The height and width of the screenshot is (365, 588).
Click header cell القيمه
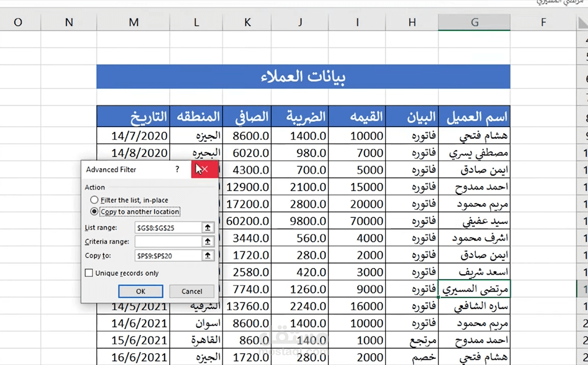357,117
